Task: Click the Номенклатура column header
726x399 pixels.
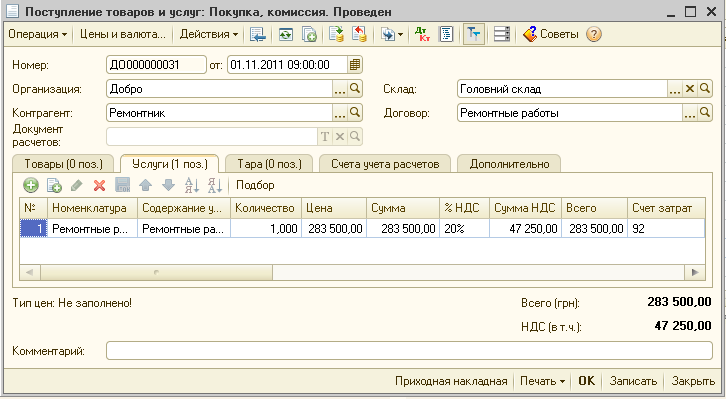Action: pos(93,208)
